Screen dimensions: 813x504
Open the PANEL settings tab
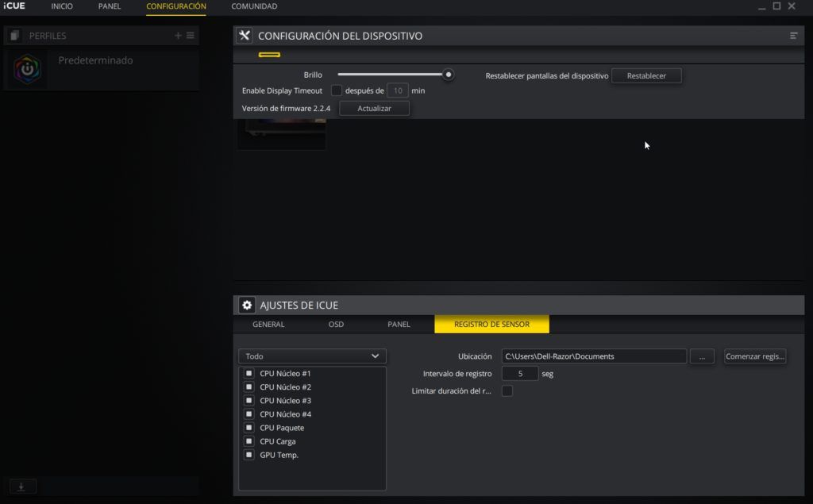399,324
